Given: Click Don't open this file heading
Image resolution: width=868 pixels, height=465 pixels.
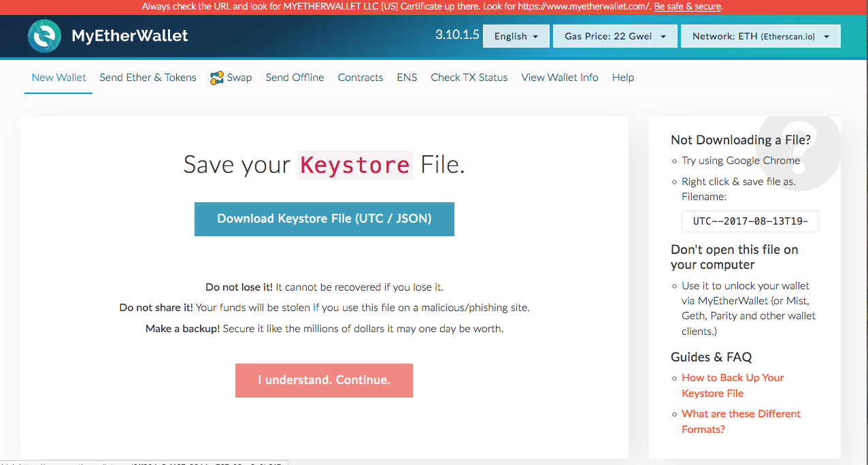Looking at the screenshot, I should (x=735, y=257).
